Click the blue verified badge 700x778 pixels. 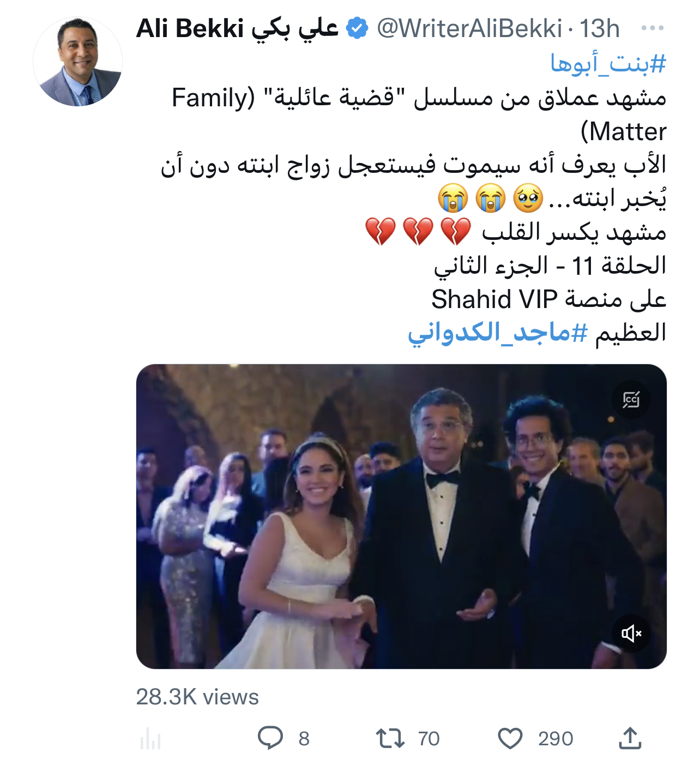click(x=357, y=28)
